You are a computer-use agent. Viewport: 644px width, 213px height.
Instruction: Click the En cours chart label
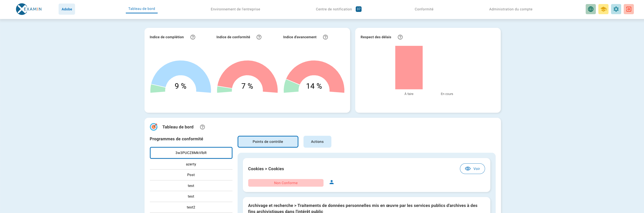pos(447,94)
